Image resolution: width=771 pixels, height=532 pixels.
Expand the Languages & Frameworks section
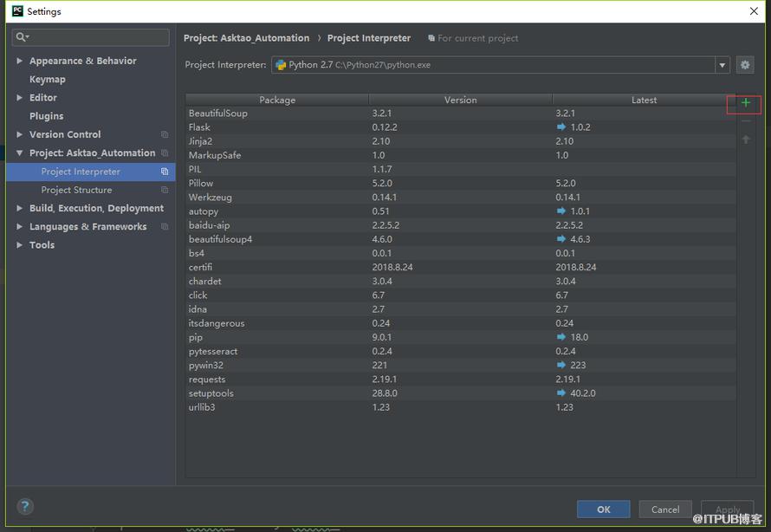19,227
